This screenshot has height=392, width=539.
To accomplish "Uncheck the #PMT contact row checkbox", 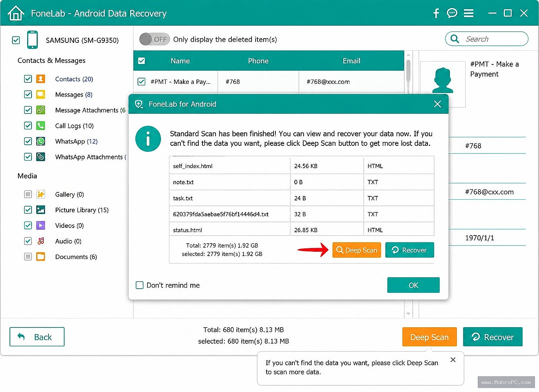I will point(142,81).
